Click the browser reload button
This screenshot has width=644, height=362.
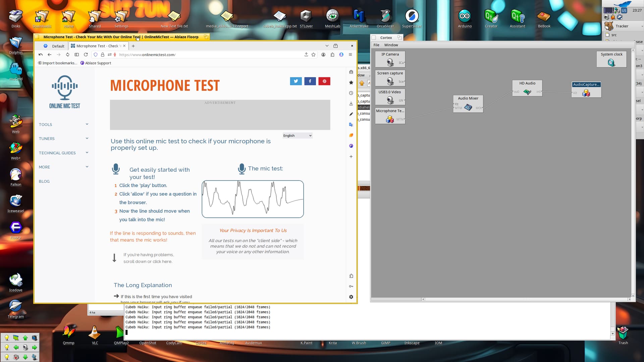(x=86, y=55)
